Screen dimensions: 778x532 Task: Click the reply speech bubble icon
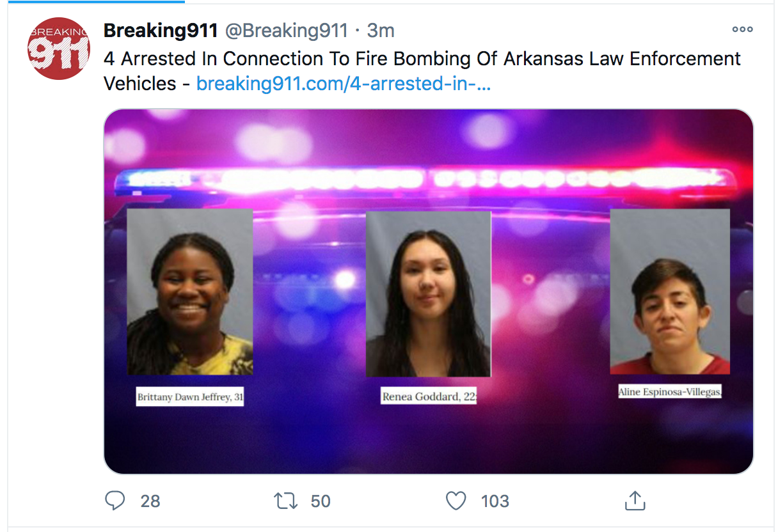click(x=115, y=501)
